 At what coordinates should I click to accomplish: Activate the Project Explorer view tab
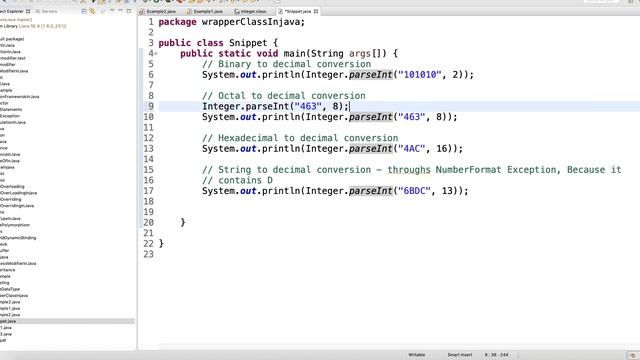tap(12, 11)
